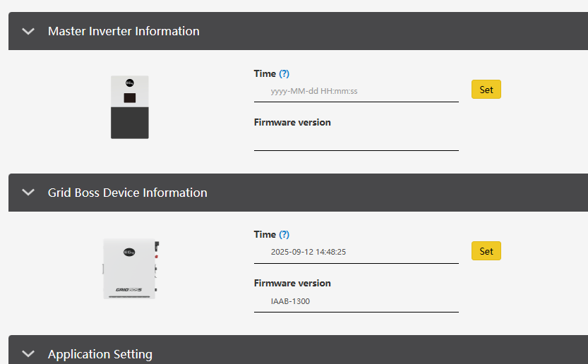The height and width of the screenshot is (364, 588).
Task: Set the Master Inverter time
Action: pos(486,90)
